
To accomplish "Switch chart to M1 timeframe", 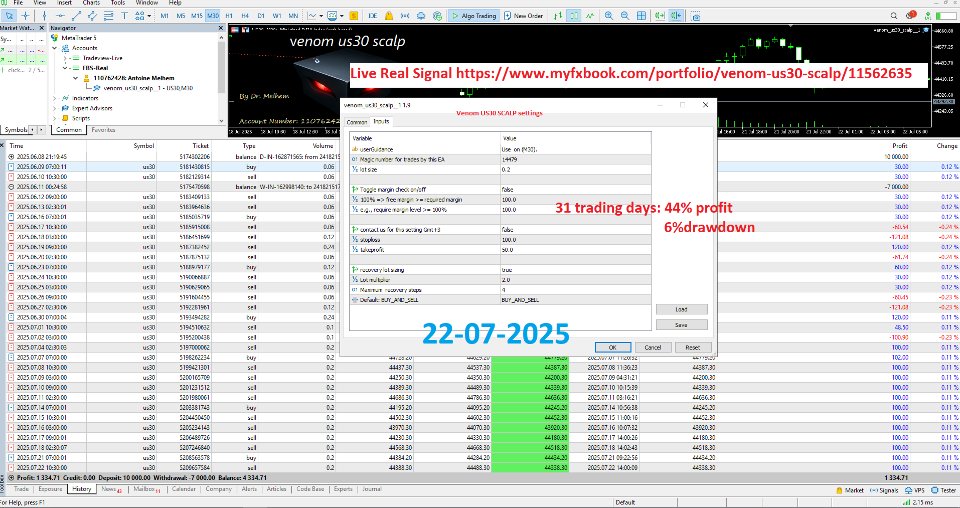I will [164, 16].
